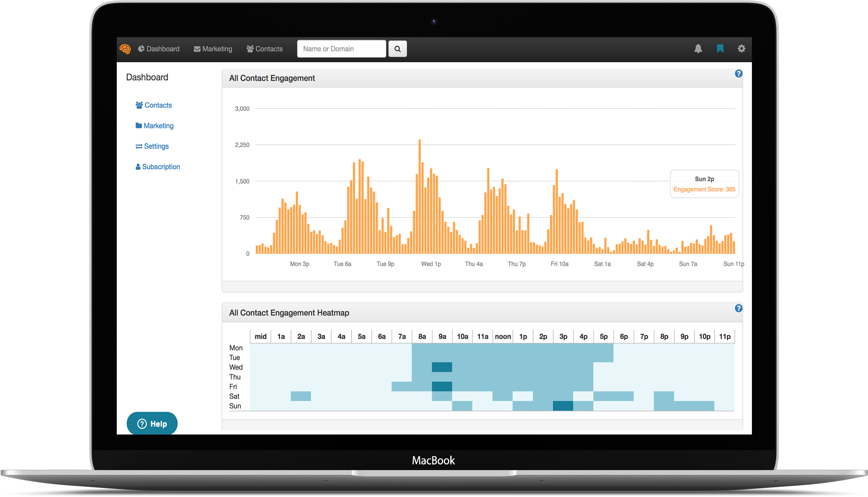Screen dimensions: 868x497
Task: Click the '9a' heatmap column header
Action: point(442,337)
